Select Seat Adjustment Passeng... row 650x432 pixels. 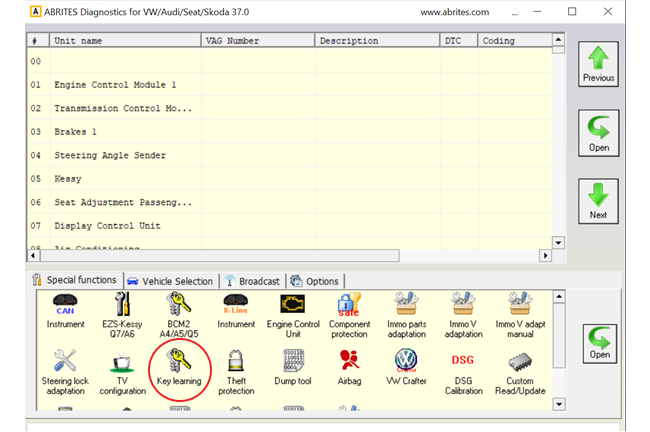click(290, 202)
